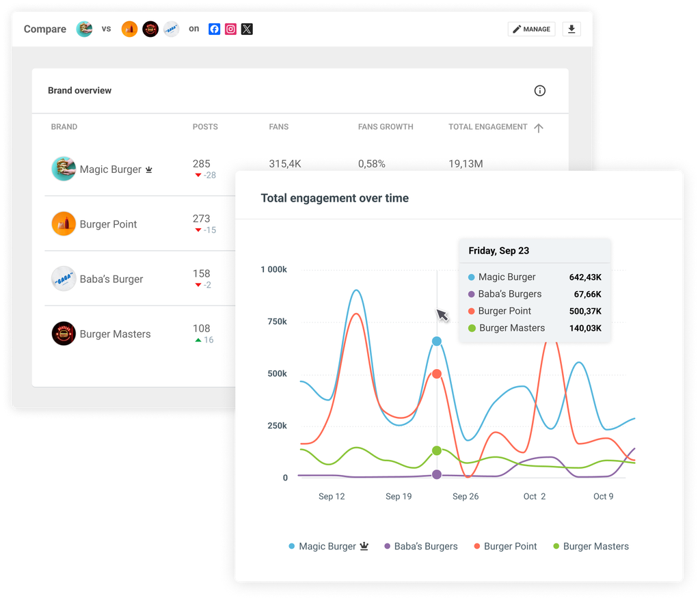This screenshot has height=600, width=700.
Task: Toggle Baba's Burgers series in chart legend
Action: 425,547
